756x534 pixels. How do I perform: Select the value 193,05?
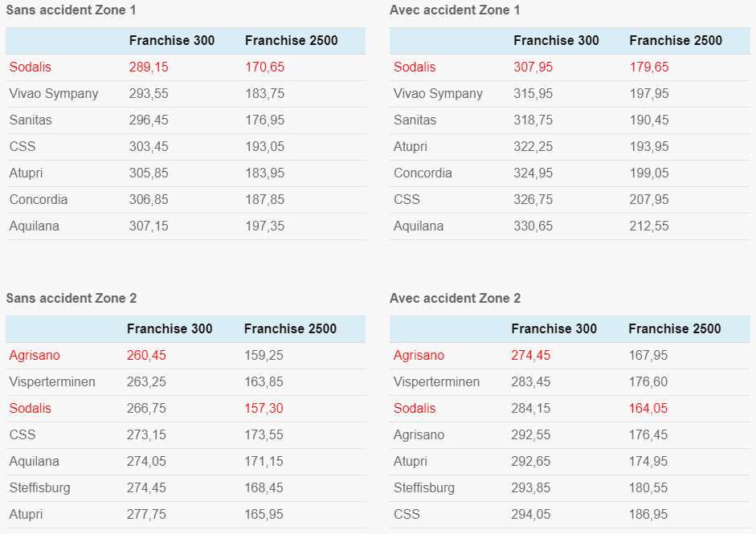tap(264, 146)
